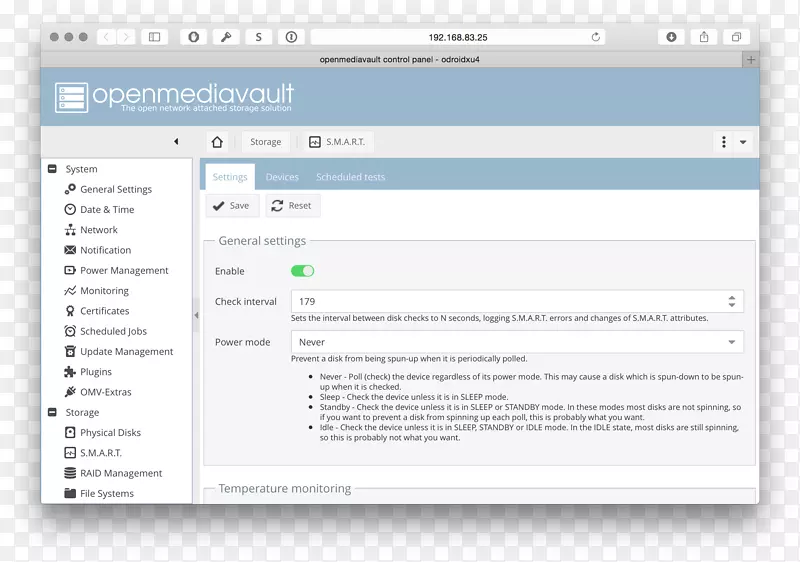Show all tabs overview icon
The height and width of the screenshot is (562, 800).
(737, 37)
